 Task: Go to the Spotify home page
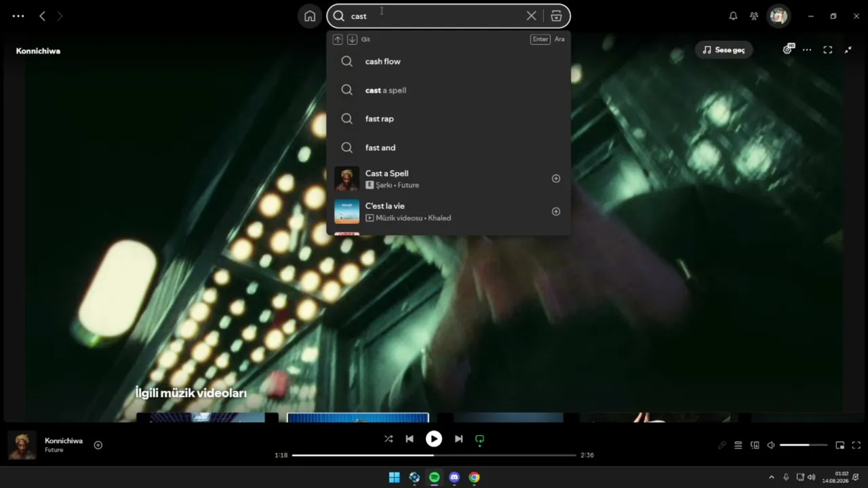[310, 16]
